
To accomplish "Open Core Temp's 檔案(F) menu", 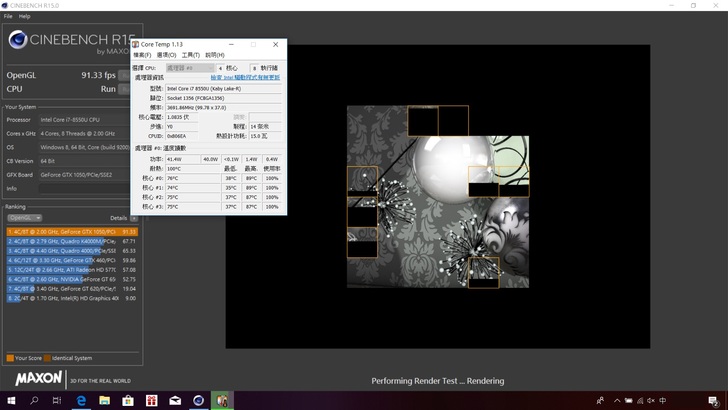I will pos(141,55).
